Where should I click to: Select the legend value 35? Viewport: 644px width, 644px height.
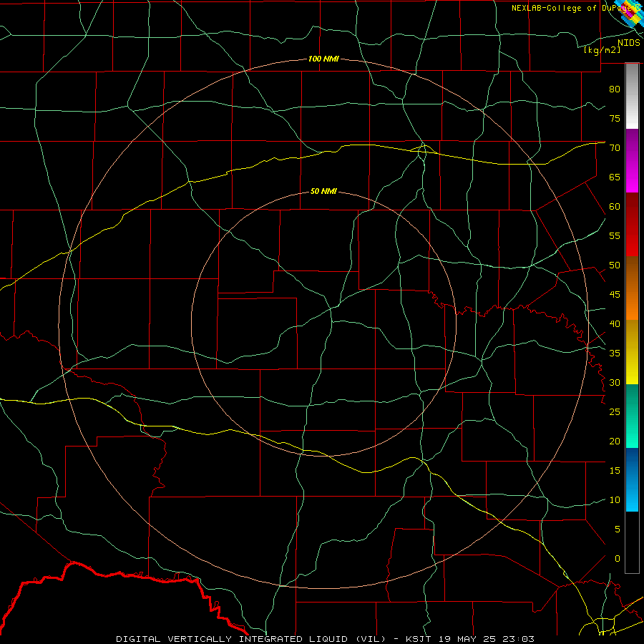(x=615, y=353)
